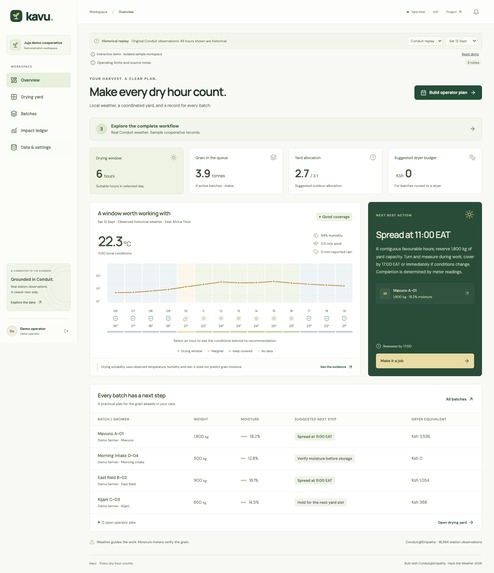
Task: Select the 10 hour partly cloudy icon
Action: pos(186,319)
